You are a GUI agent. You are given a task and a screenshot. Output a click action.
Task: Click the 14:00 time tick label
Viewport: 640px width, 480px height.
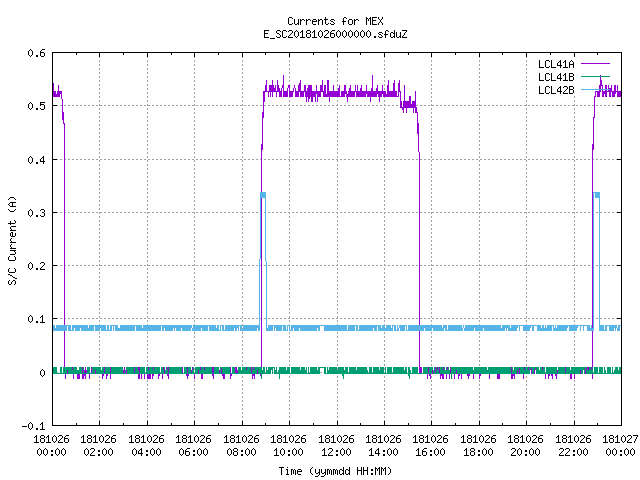383,452
